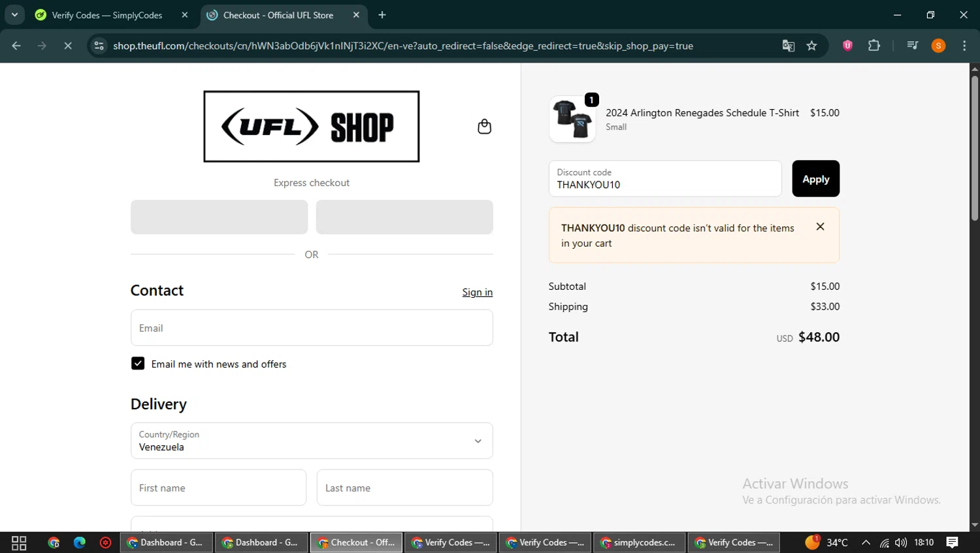
Task: Uncheck Email me with news and offers
Action: pos(138,364)
